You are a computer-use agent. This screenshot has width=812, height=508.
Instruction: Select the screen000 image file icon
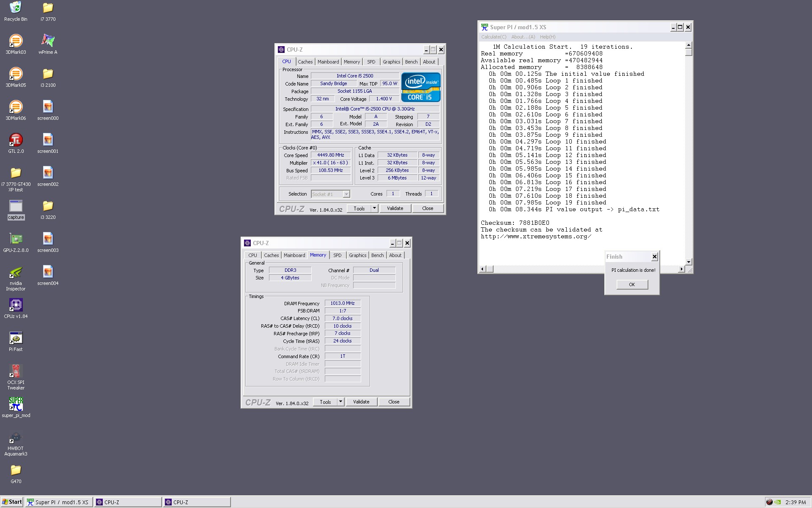point(48,110)
